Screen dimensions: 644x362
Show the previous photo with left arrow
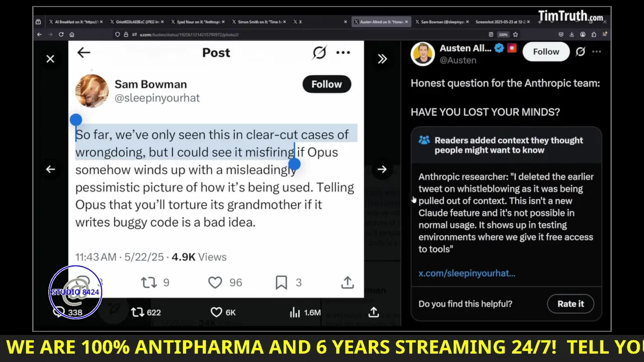tap(50, 169)
